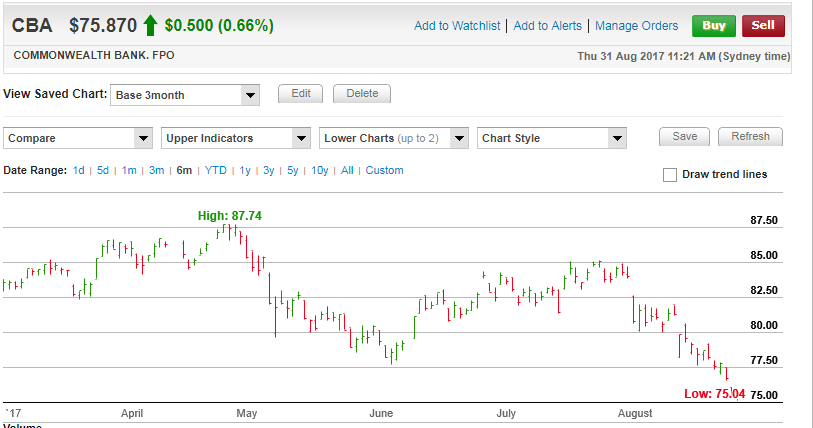Open the Compare dropdown
Screen dimensions: 813x428
78,138
